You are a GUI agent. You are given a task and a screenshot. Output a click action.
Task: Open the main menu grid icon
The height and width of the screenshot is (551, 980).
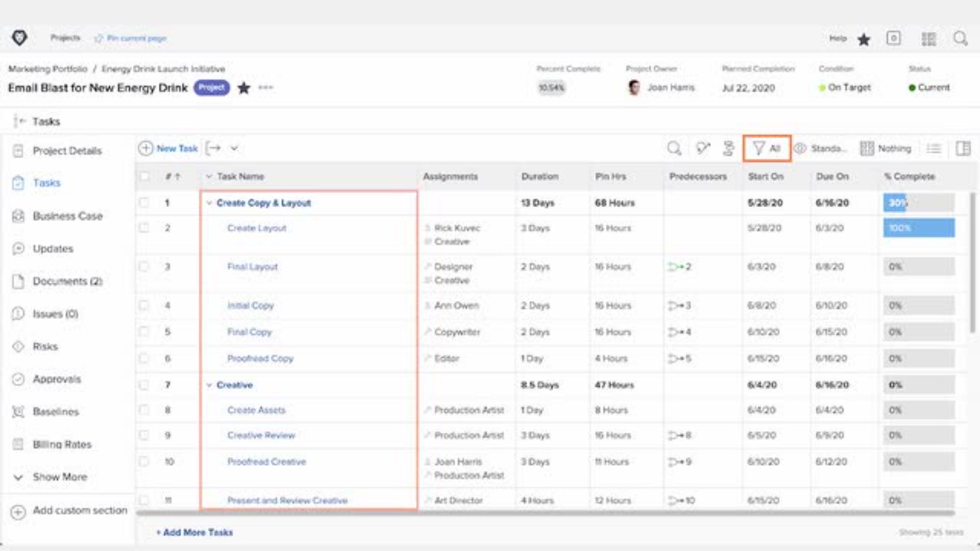point(928,39)
